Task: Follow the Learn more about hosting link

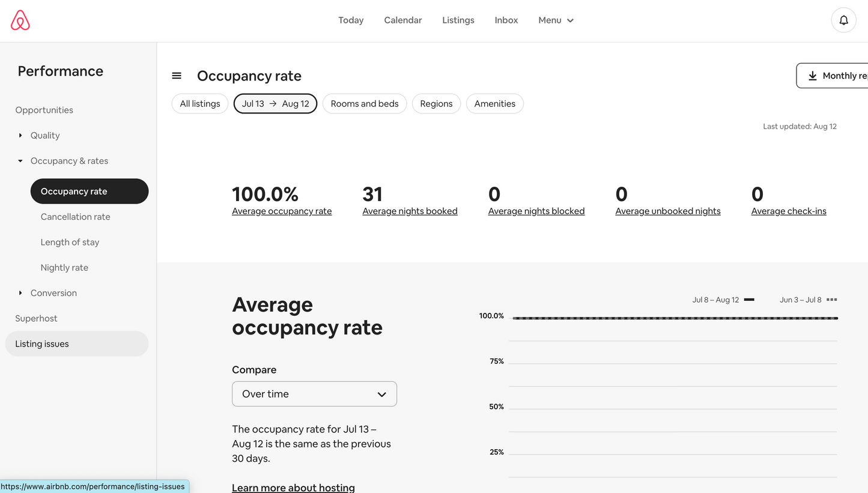Action: coord(293,488)
